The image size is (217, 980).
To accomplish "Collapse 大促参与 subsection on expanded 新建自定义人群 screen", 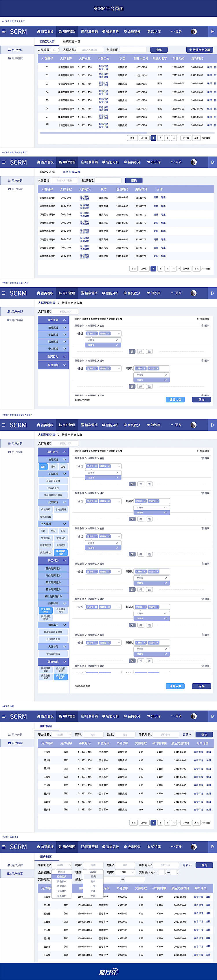I will pyautogui.click(x=53, y=646).
